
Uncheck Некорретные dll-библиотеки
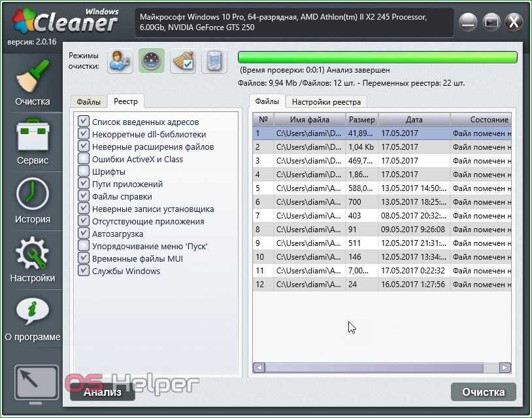point(84,133)
